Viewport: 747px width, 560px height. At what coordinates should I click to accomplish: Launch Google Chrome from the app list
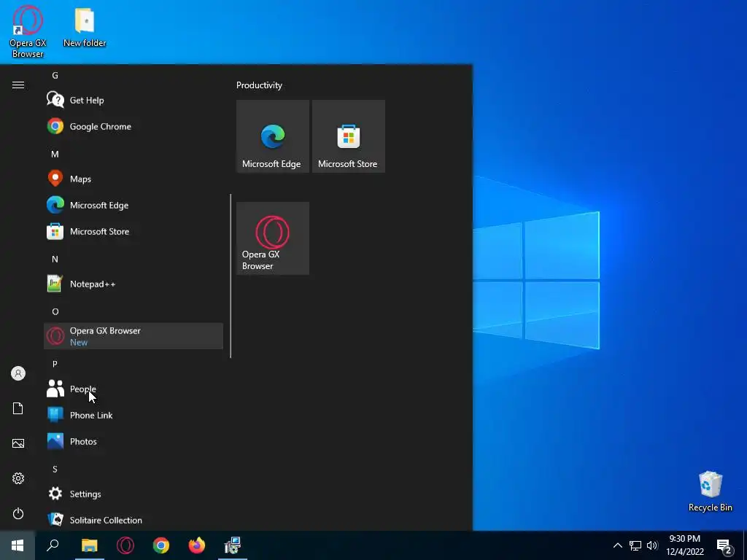(x=133, y=126)
